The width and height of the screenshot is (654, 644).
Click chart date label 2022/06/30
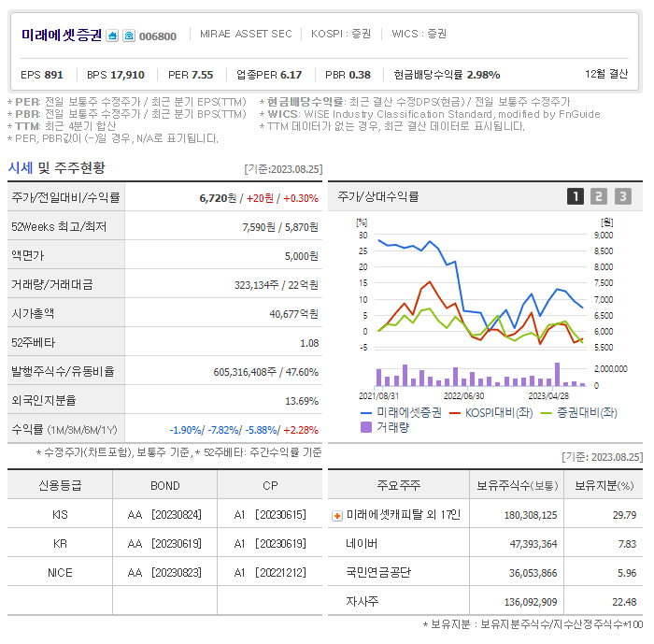point(463,396)
